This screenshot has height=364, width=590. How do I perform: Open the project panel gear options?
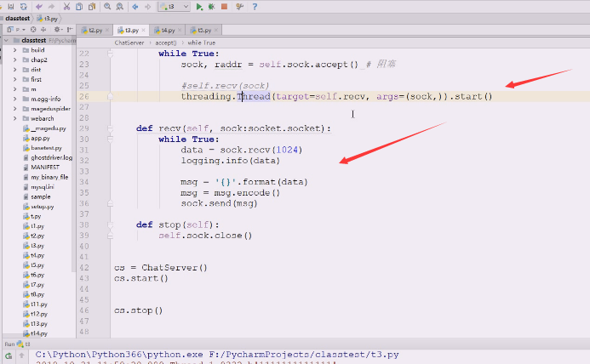tap(58, 29)
